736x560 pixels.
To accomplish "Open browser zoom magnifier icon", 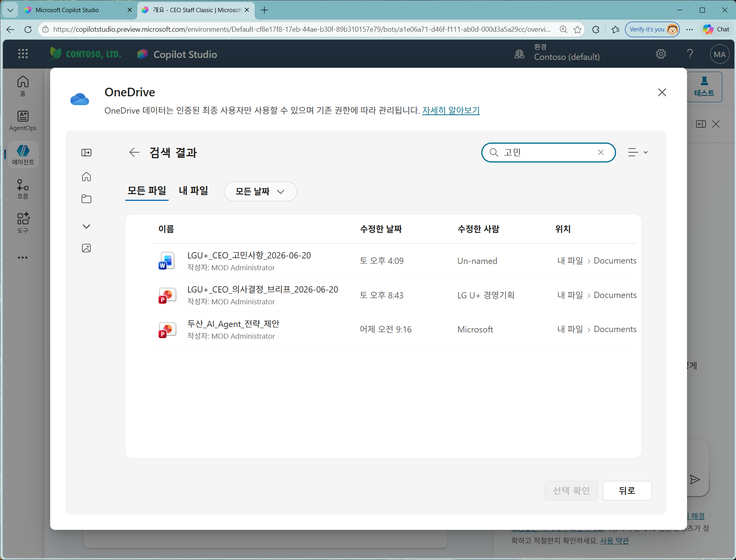I will pos(564,29).
